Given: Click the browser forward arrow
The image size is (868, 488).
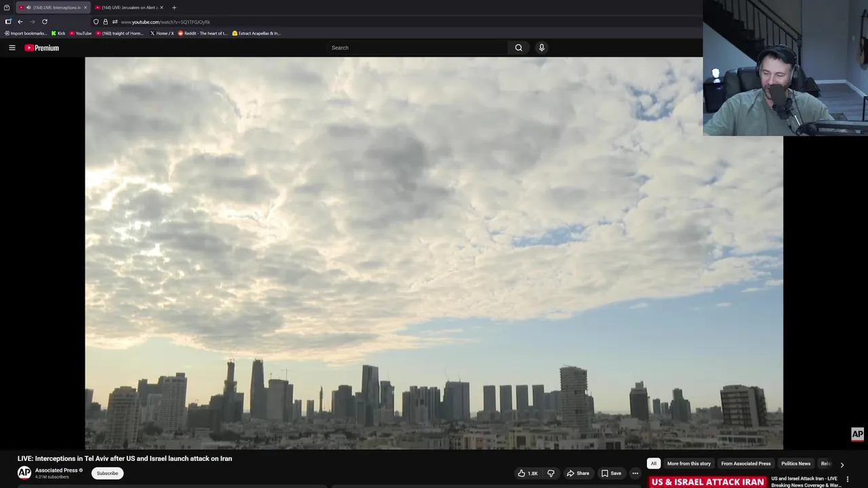Looking at the screenshot, I should click(32, 22).
